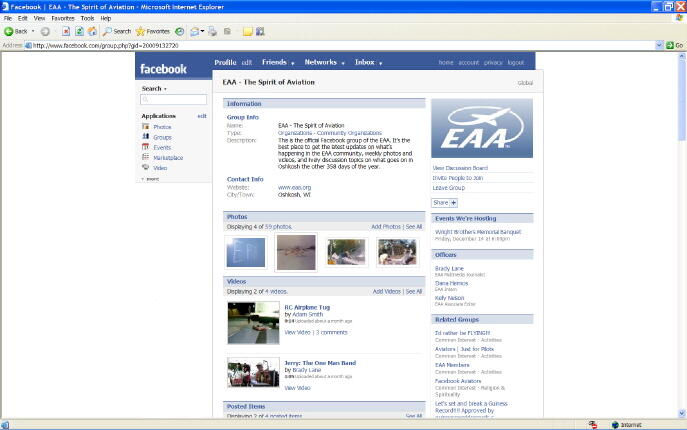This screenshot has width=687, height=430.
Task: Open the Edit menu
Action: [x=23, y=18]
